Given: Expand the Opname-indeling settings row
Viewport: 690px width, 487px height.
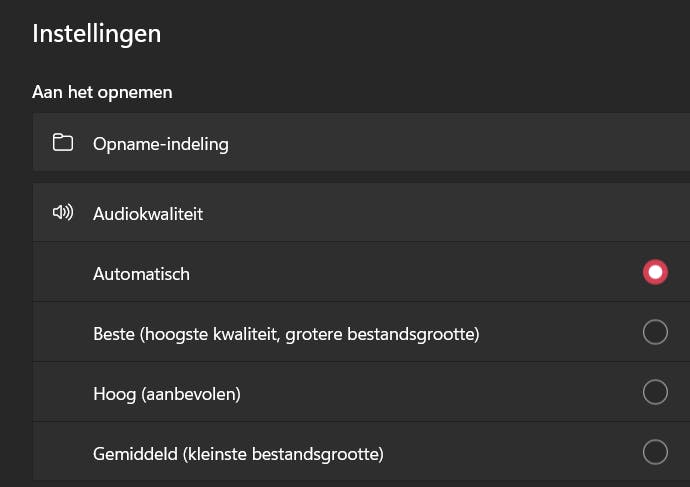Looking at the screenshot, I should (x=400, y=143).
